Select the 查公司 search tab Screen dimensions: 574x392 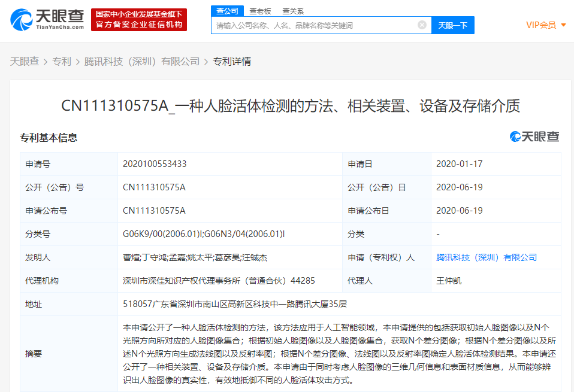(x=227, y=11)
